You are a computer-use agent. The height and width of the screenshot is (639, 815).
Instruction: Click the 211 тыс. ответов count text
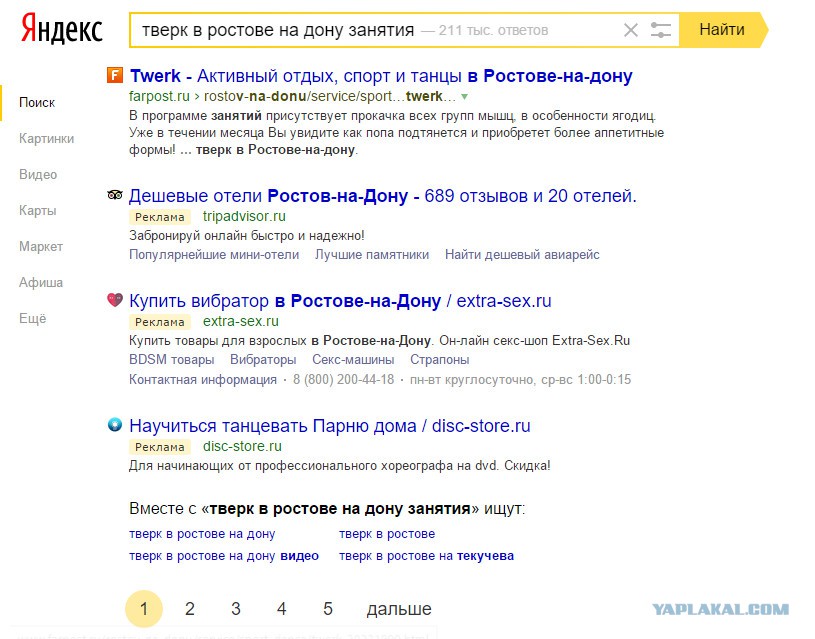pyautogui.click(x=493, y=30)
